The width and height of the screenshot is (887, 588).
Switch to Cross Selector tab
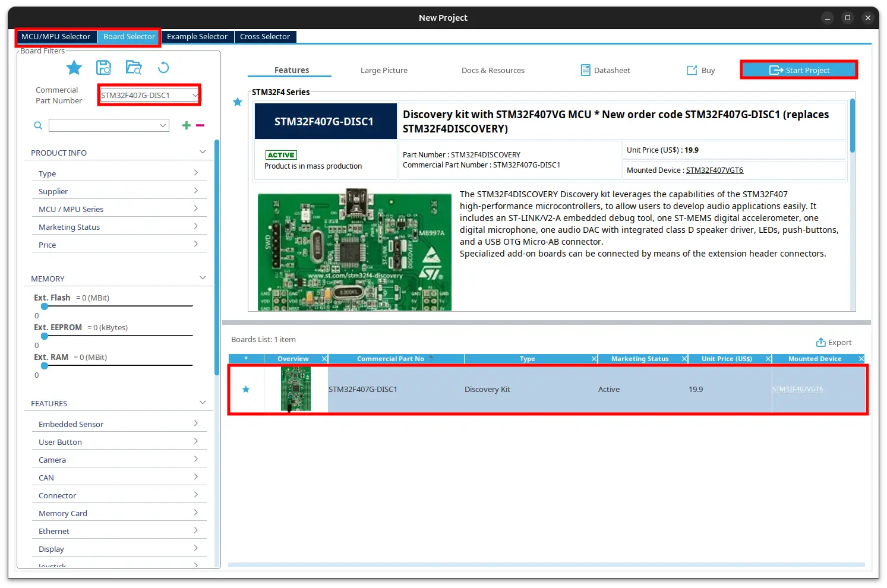pos(265,37)
